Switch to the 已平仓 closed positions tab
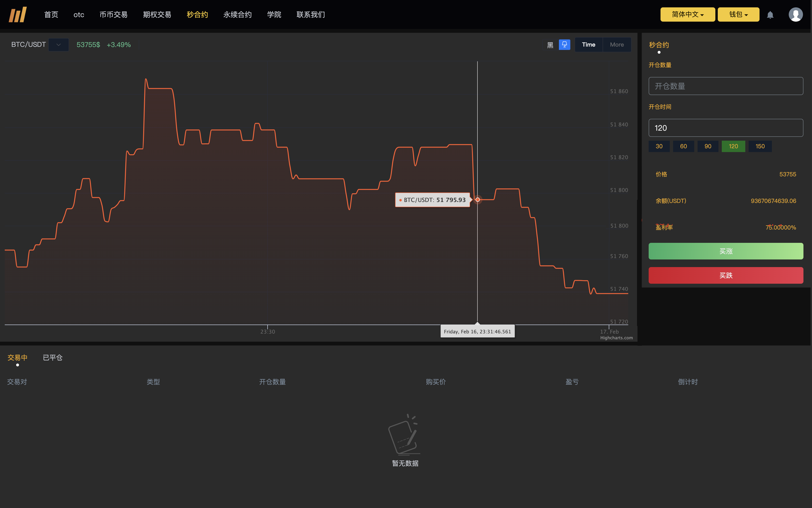The image size is (812, 508). click(x=53, y=358)
